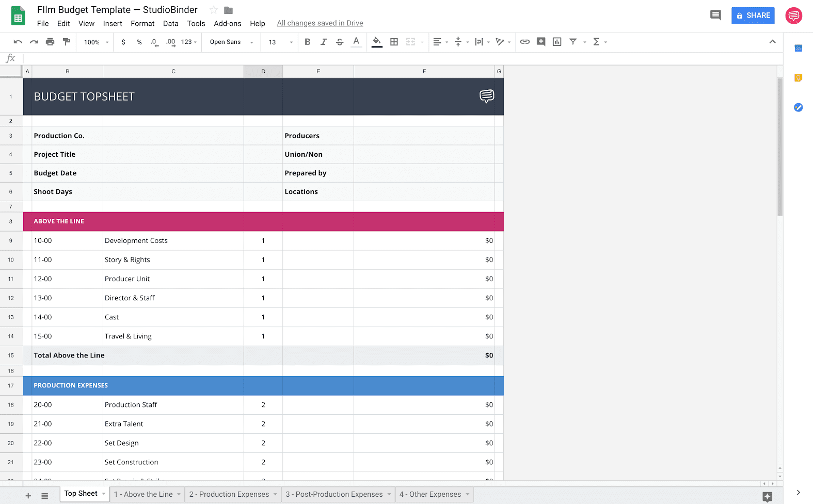813x504 pixels.
Task: Increase decimal places icon
Action: 170,42
